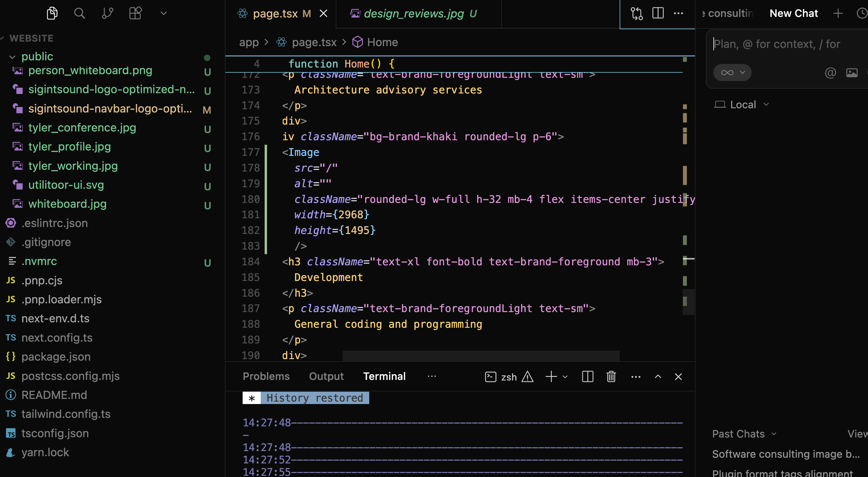This screenshot has height=477, width=868.
Task: Toggle split editor layout in chat header
Action: [658, 13]
